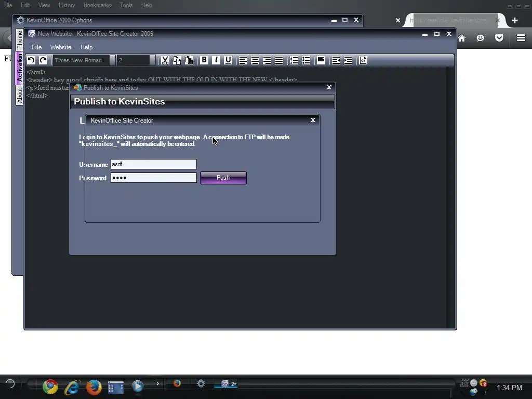Align text to the right
This screenshot has height=399, width=532.
point(267,60)
